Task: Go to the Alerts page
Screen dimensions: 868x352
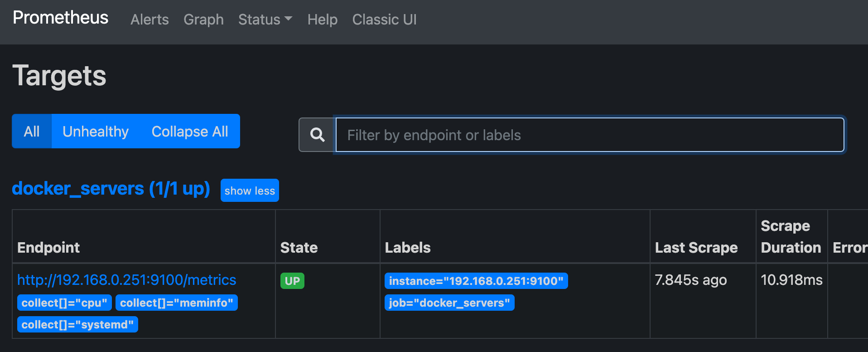Action: pyautogui.click(x=149, y=20)
